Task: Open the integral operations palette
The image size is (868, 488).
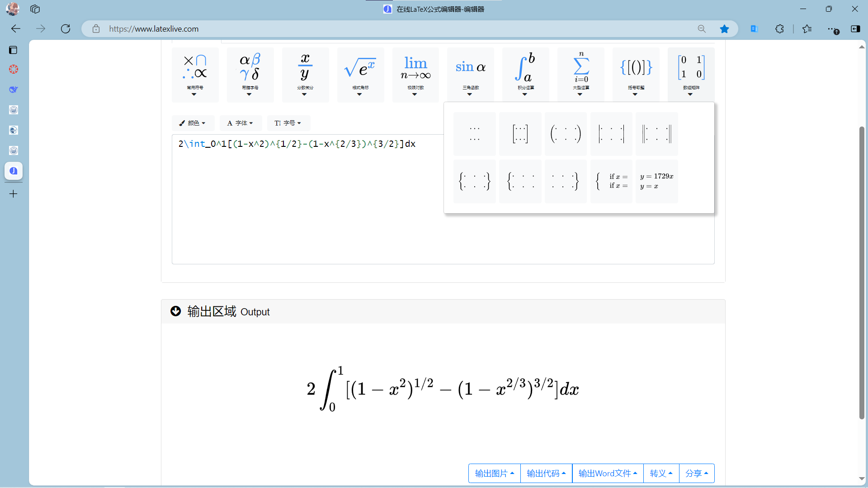Action: coord(525,75)
